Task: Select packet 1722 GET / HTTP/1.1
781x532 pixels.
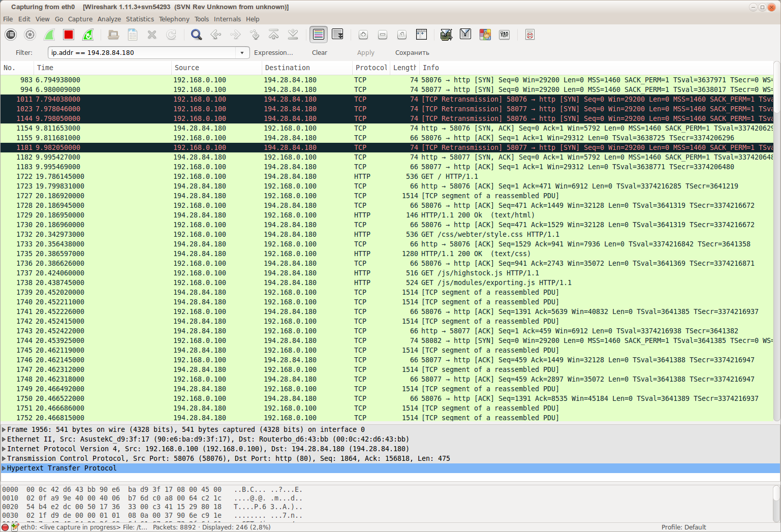Action: tap(387, 176)
